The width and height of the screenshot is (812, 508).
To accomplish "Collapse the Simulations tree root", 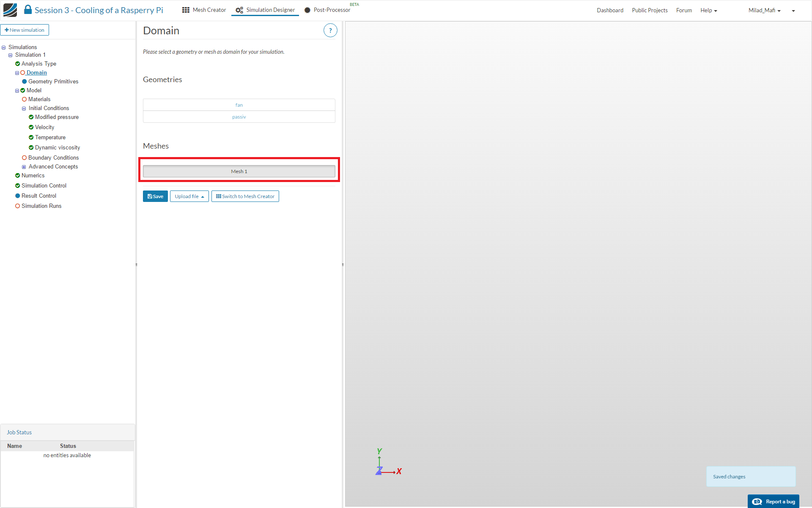I will pos(4,47).
